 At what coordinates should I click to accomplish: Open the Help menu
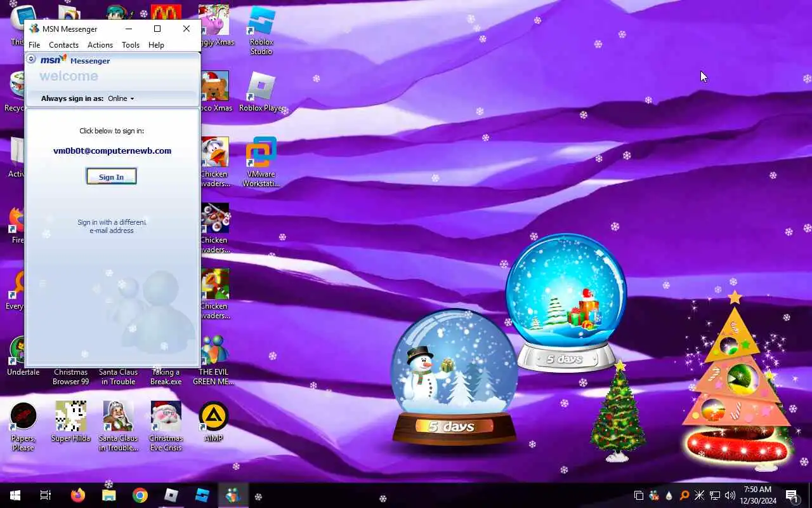click(156, 45)
